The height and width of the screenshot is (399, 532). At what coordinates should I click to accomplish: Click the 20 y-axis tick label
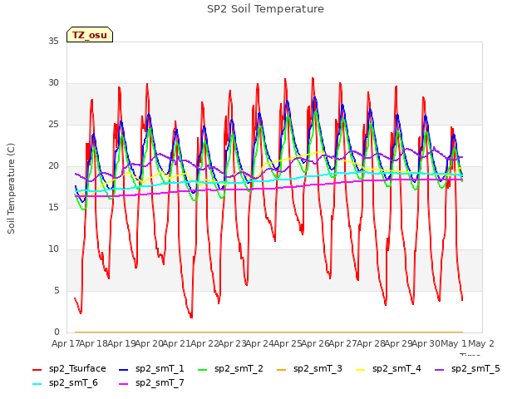53,166
